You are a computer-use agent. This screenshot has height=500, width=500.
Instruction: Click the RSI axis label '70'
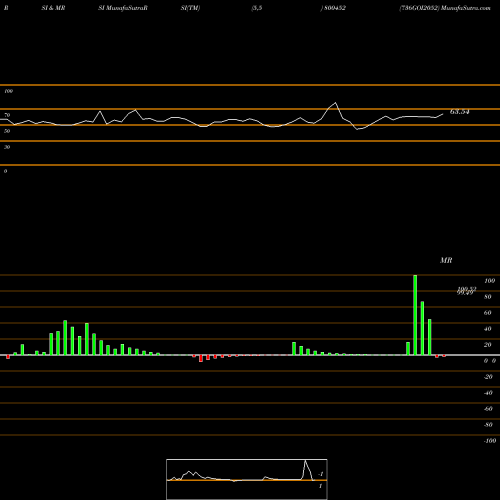coord(7,115)
